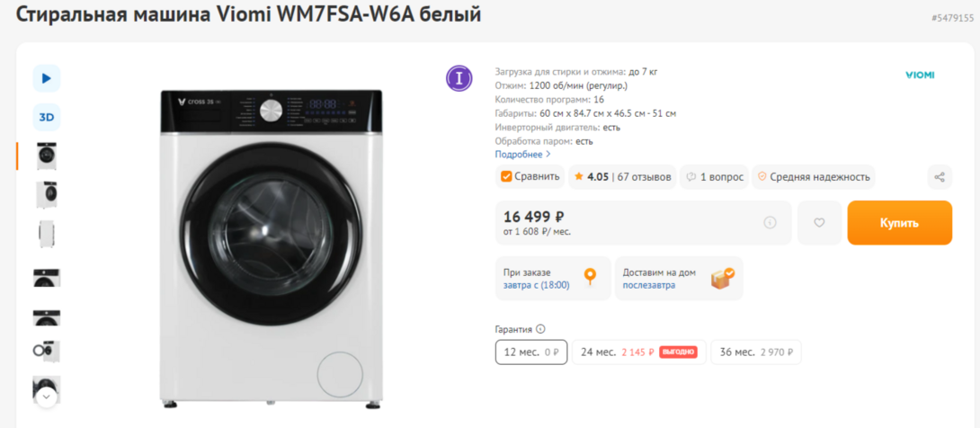The height and width of the screenshot is (428, 980).
Task: Select the first washing machine thumbnail
Action: pos(47,156)
